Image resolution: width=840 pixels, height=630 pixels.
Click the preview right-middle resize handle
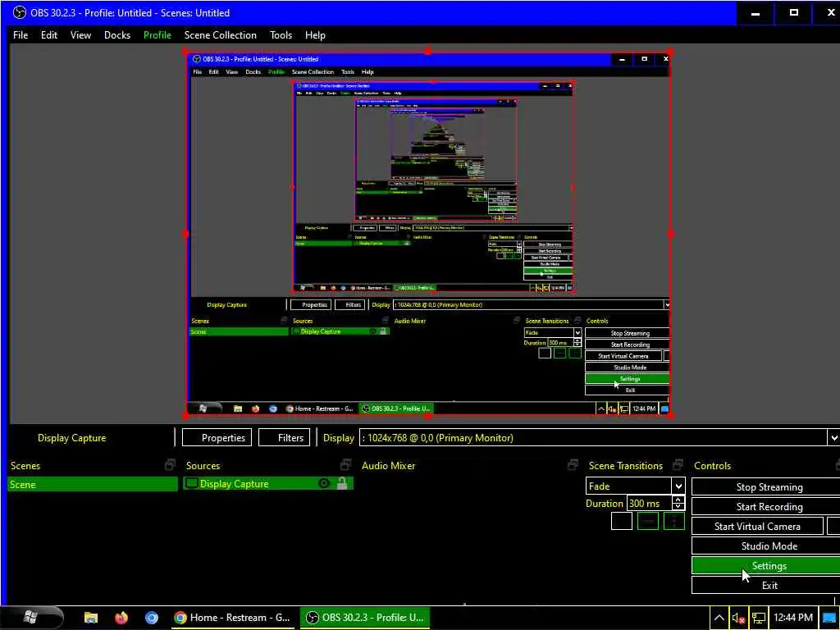point(671,234)
